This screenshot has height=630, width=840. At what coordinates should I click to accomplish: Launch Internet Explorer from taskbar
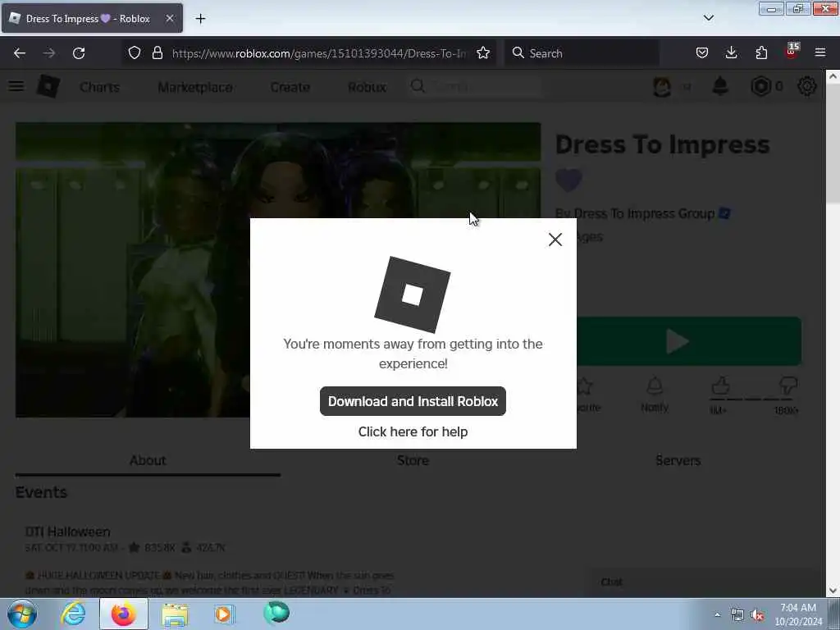(73, 614)
